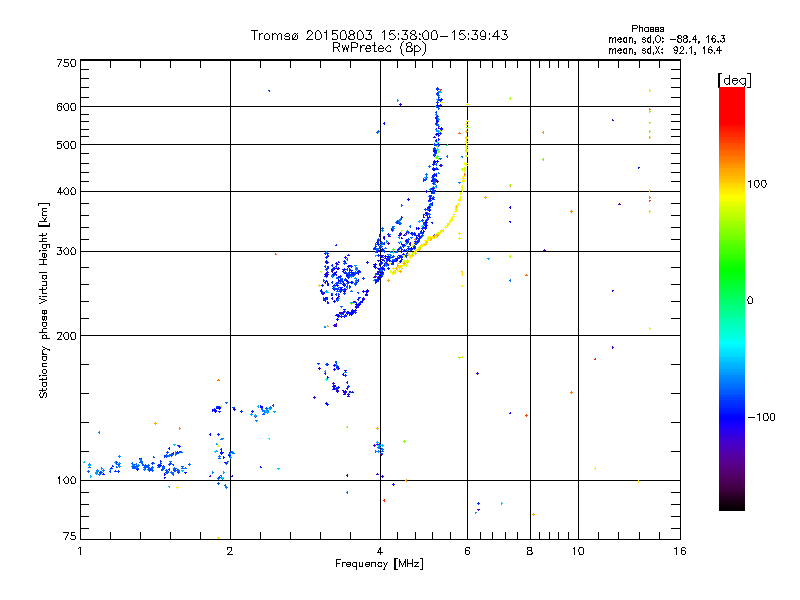Select the 'RwPretec (8p)' subtitle text
The height and width of the screenshot is (600, 800).
coord(379,48)
